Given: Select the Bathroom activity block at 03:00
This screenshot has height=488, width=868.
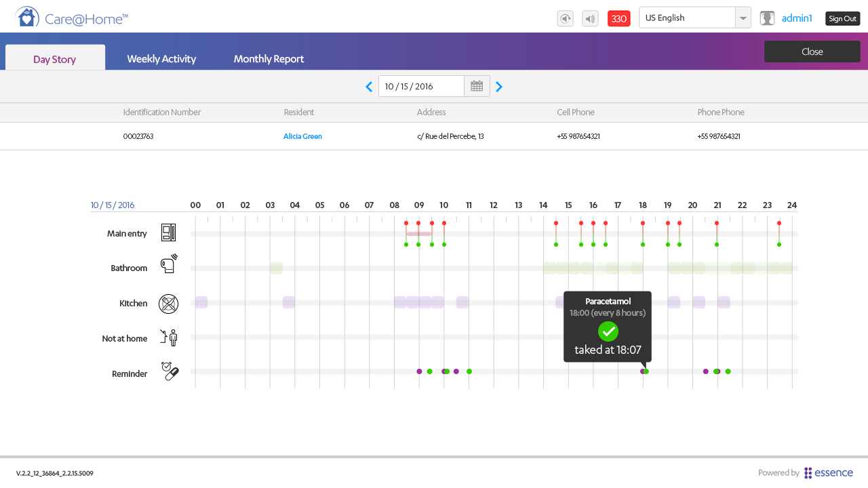Looking at the screenshot, I should click(x=276, y=268).
